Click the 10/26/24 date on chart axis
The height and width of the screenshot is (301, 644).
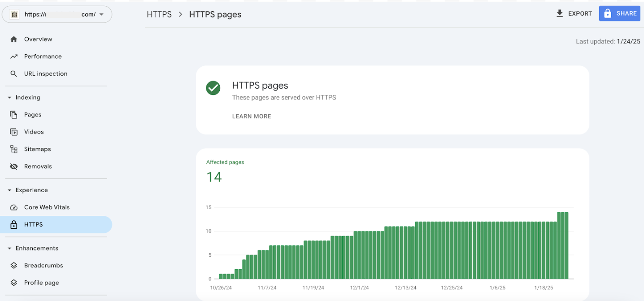coord(222,288)
